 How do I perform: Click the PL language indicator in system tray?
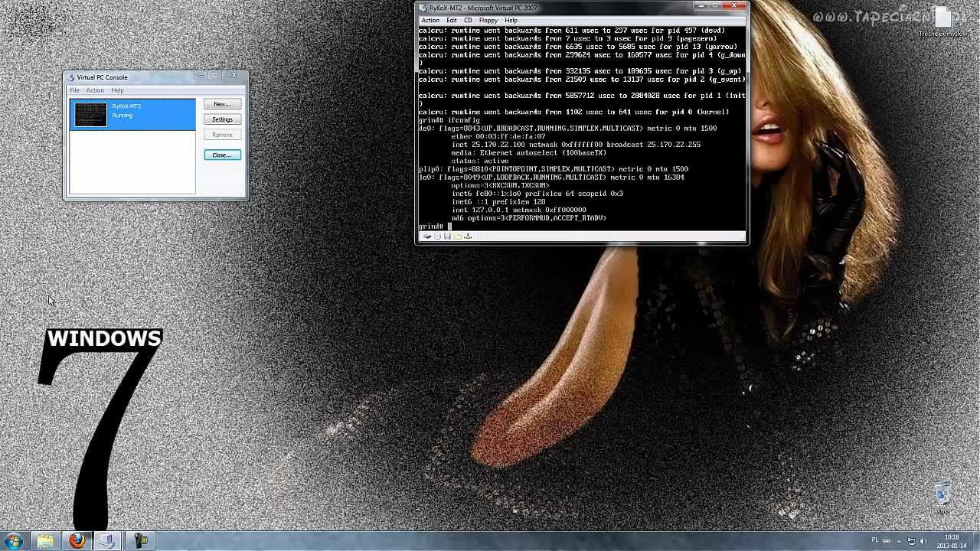click(875, 540)
